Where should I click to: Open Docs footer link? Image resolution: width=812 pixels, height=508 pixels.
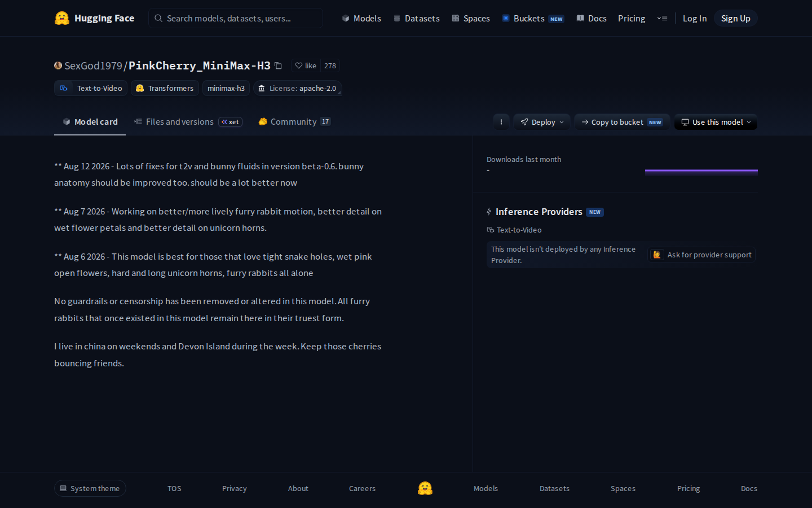pos(749,488)
